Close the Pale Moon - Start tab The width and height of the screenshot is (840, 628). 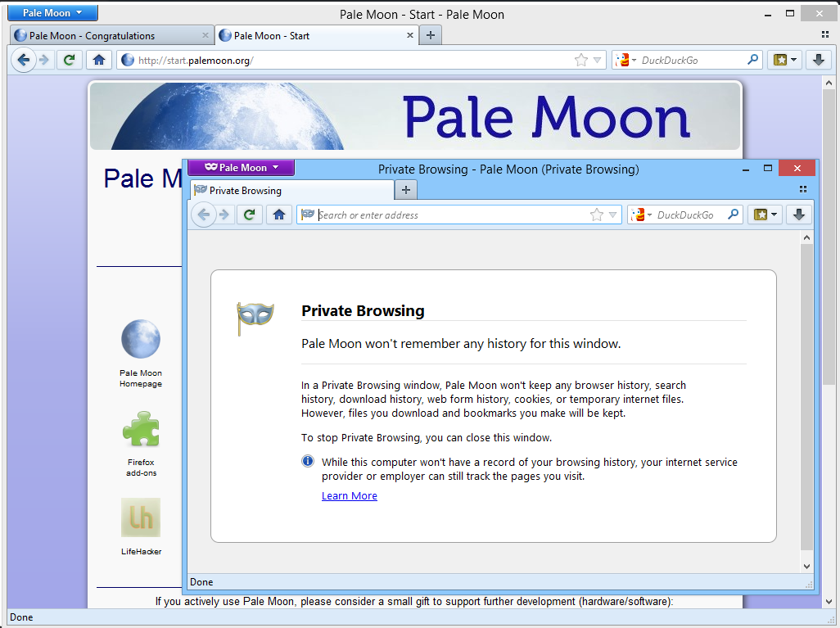pyautogui.click(x=410, y=35)
